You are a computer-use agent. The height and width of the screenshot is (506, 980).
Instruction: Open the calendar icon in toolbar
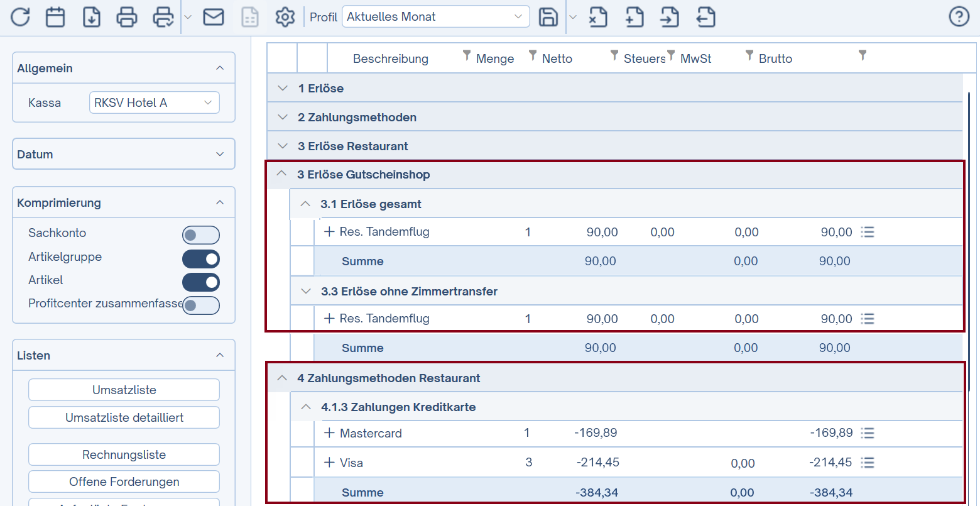point(55,17)
